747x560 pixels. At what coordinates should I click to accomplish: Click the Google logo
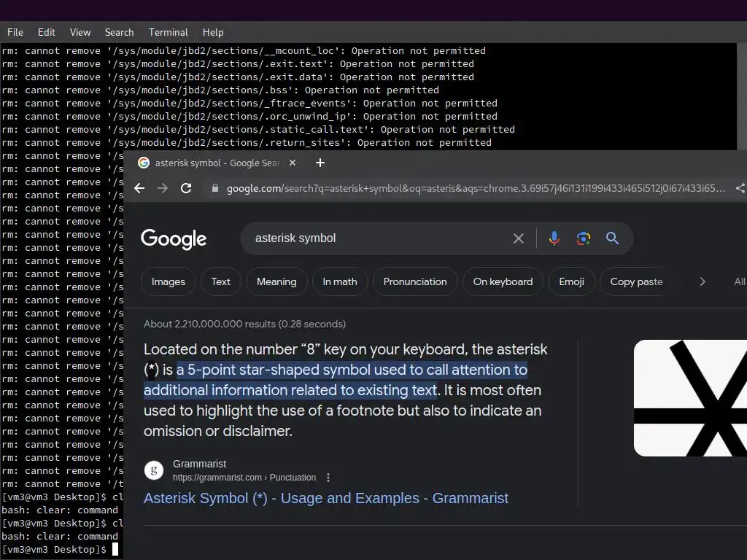click(174, 239)
